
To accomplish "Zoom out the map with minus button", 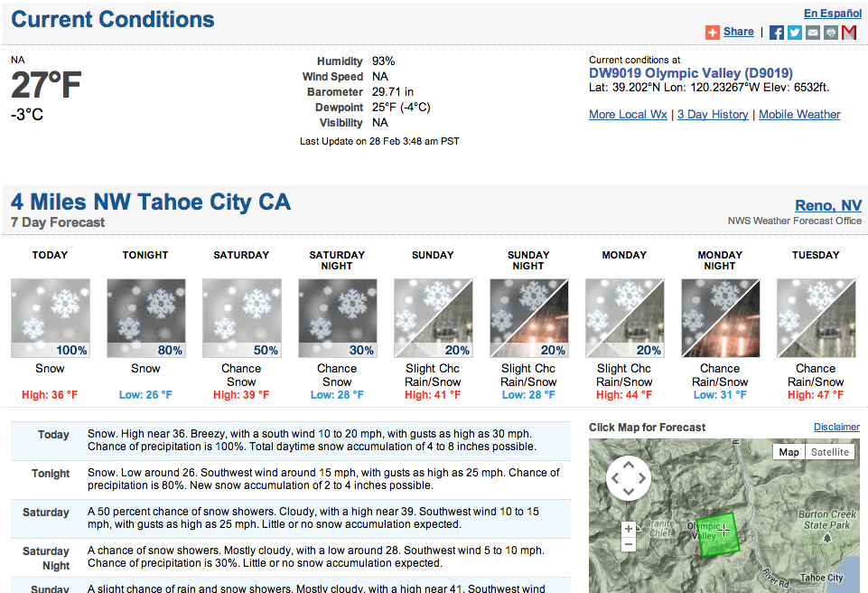I will pyautogui.click(x=629, y=544).
